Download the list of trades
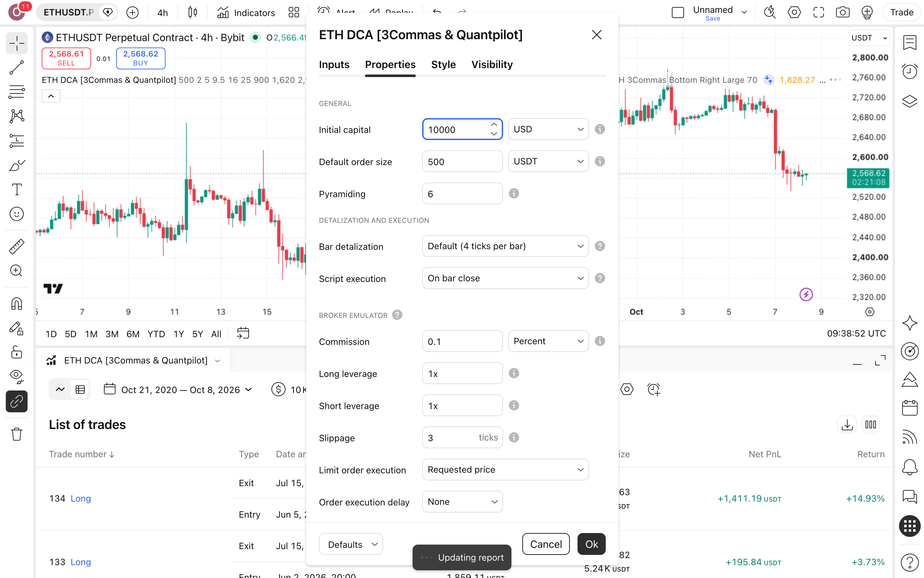The width and height of the screenshot is (924, 578). tap(847, 424)
